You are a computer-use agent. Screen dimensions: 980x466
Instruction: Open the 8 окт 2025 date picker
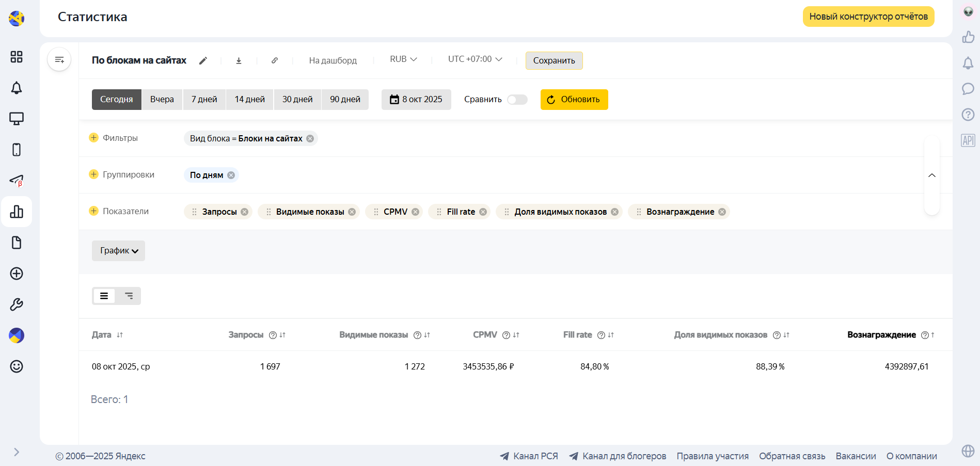click(416, 100)
